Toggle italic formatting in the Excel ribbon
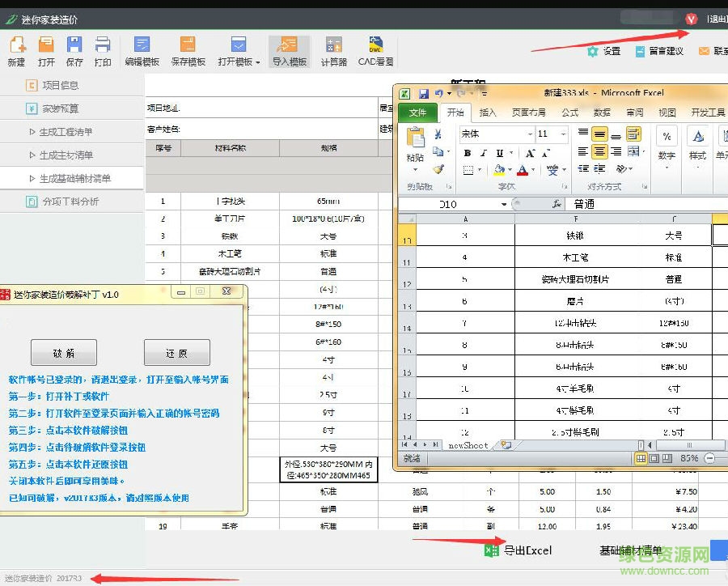 tap(483, 153)
